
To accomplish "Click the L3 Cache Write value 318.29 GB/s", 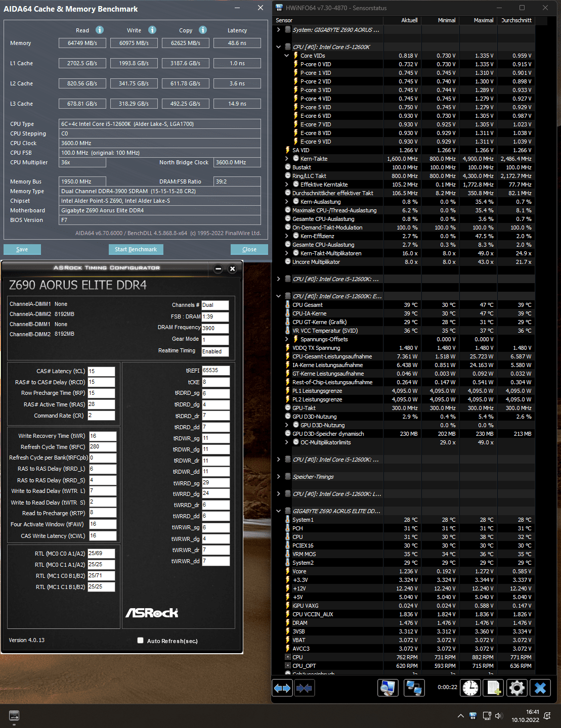I will point(134,104).
